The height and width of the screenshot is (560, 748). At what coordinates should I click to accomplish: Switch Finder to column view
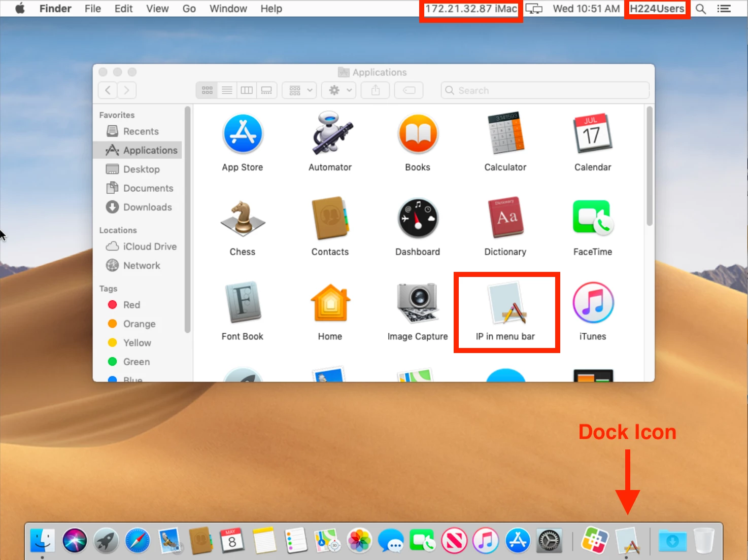click(x=247, y=90)
